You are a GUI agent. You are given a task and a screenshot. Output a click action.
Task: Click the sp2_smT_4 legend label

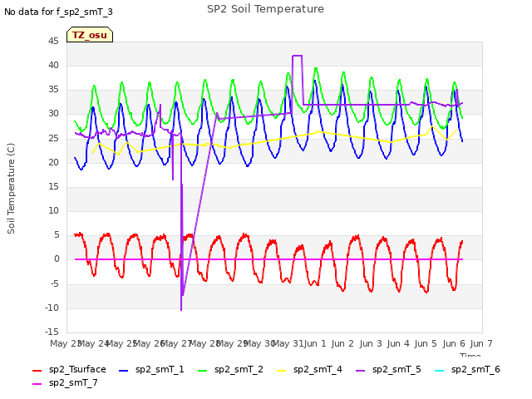(318, 369)
